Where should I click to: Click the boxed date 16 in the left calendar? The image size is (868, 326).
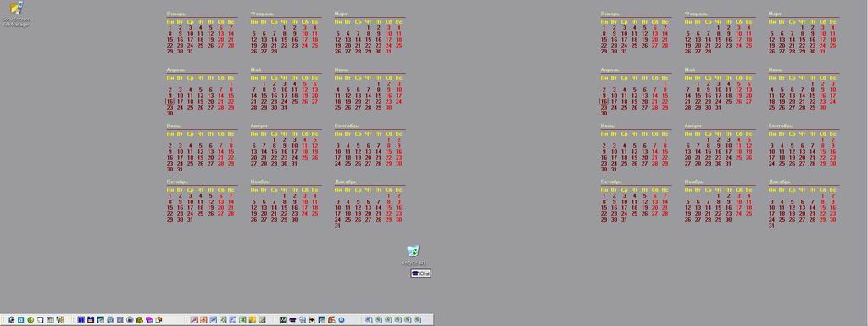click(170, 102)
